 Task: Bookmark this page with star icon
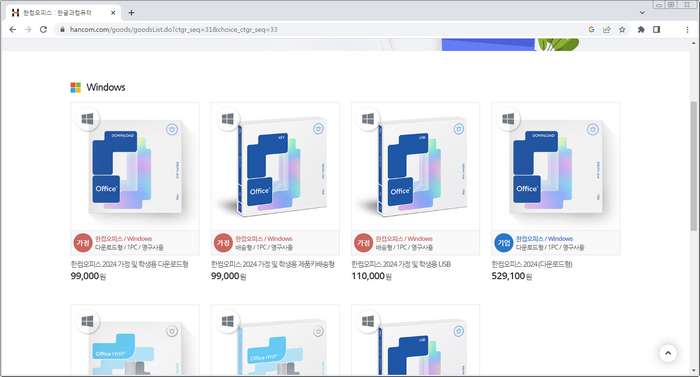[x=622, y=29]
